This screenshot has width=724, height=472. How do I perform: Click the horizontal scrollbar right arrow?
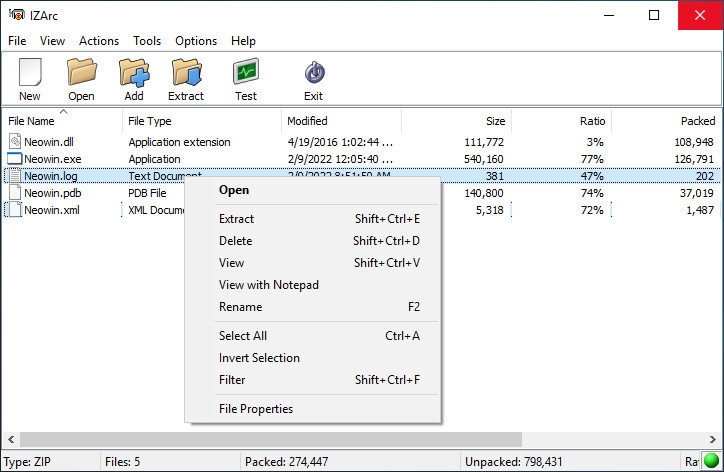pos(712,439)
